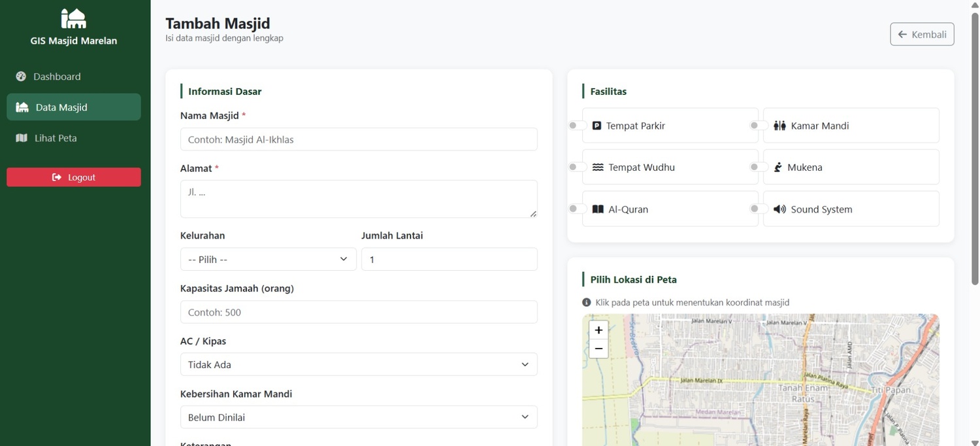Click the logout arrow icon
980x446 pixels.
coord(57,177)
